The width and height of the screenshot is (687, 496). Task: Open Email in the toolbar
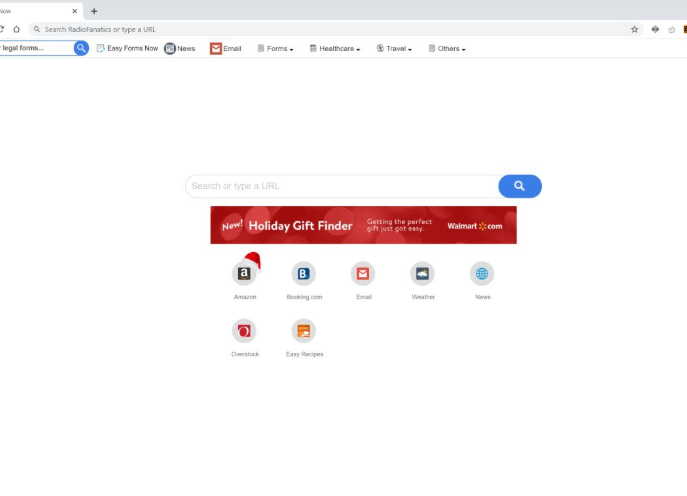(226, 48)
